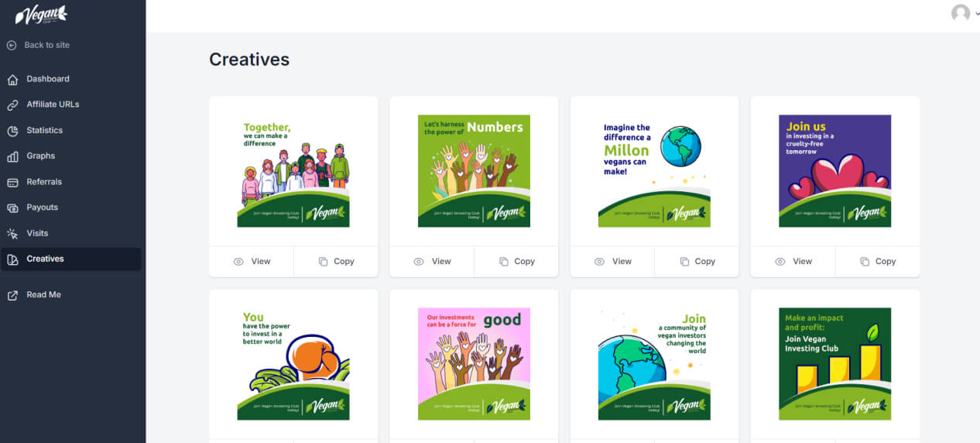Select Creatives in the sidebar menu
Image resolution: width=980 pixels, height=443 pixels.
click(72, 259)
